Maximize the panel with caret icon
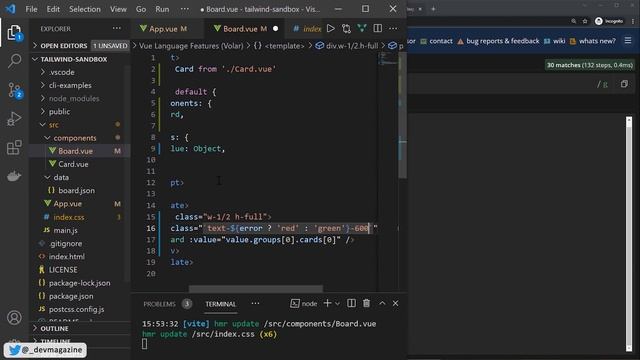Image resolution: width=640 pixels, height=360 pixels. (382, 303)
